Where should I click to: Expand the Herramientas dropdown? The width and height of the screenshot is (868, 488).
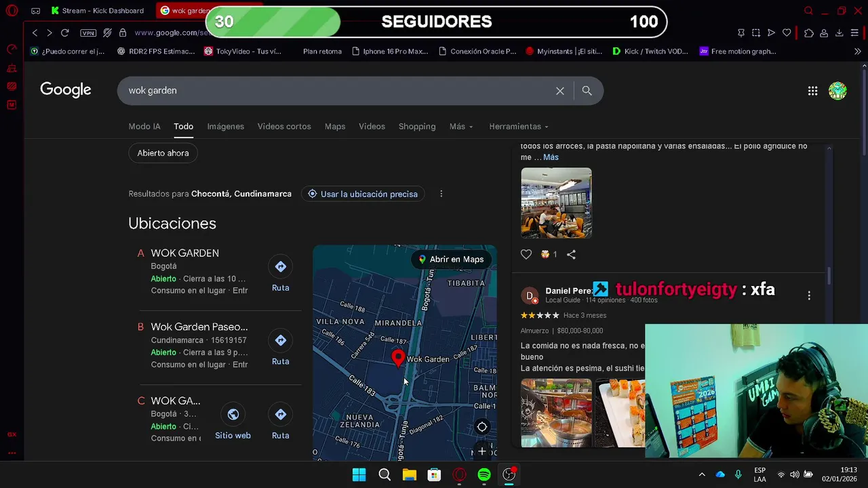click(519, 127)
